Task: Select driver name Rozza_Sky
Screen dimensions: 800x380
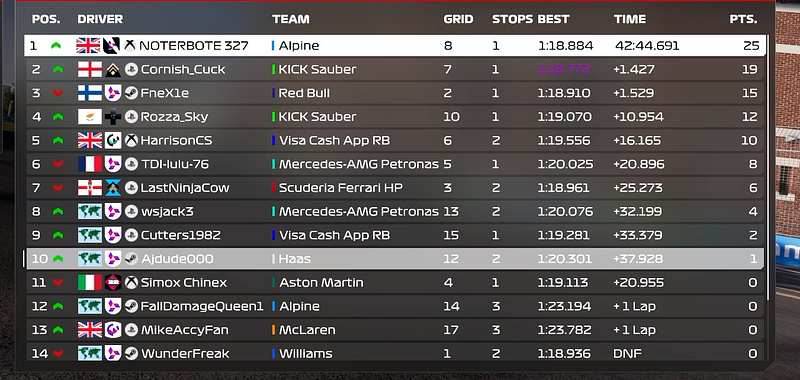Action: point(174,117)
